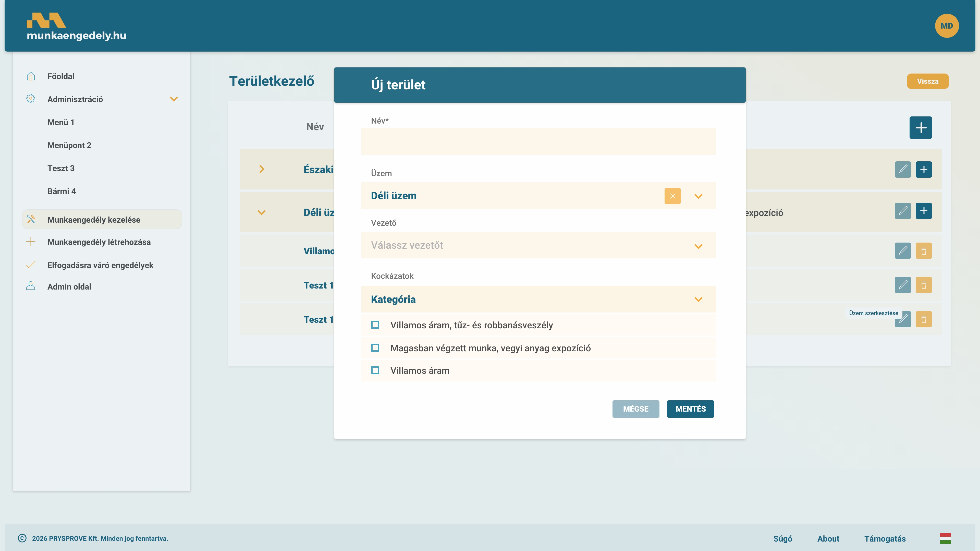Tick the Villamos áram checkbox
The image size is (980, 551).
coord(375,370)
